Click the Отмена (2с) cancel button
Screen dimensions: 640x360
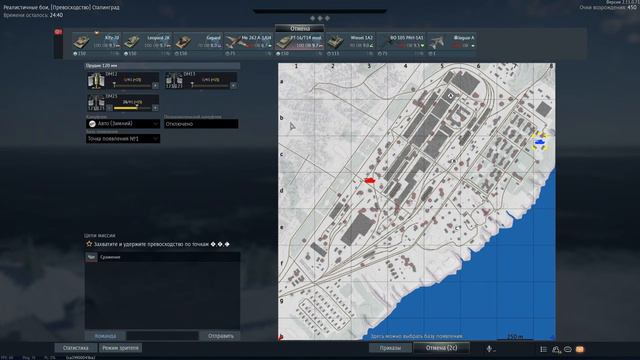point(441,348)
